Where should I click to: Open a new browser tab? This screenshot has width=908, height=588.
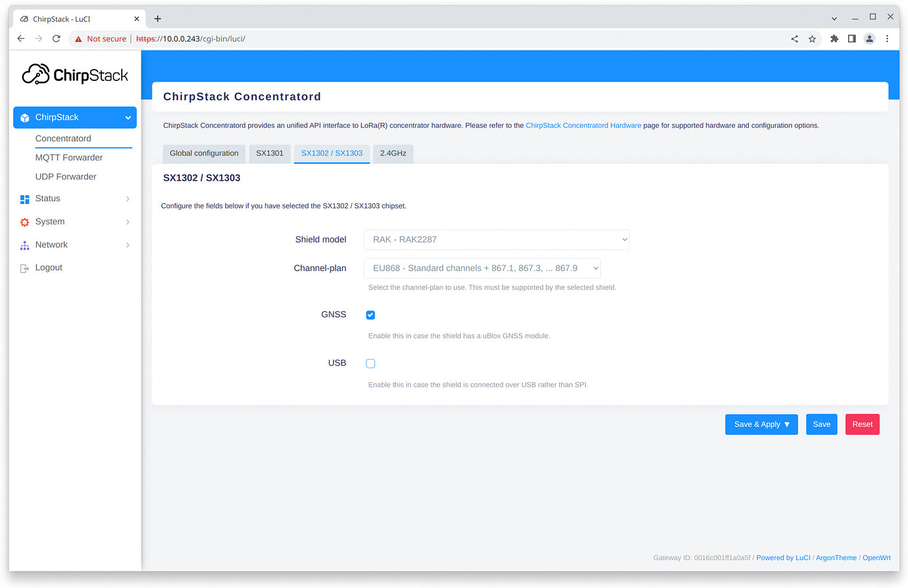(157, 19)
